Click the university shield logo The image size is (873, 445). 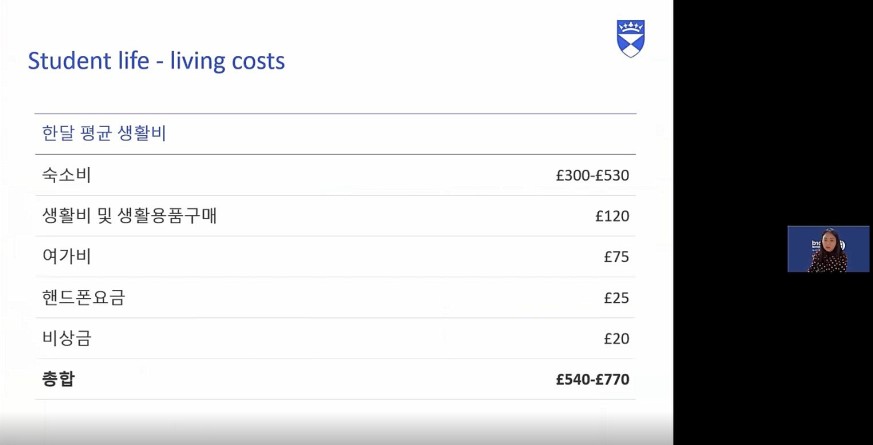pyautogui.click(x=630, y=38)
